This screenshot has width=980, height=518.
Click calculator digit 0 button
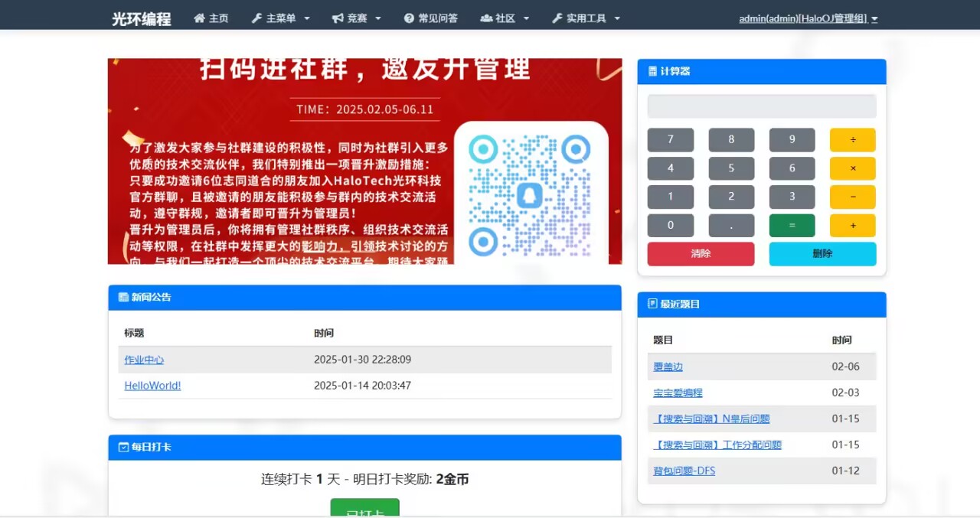671,226
